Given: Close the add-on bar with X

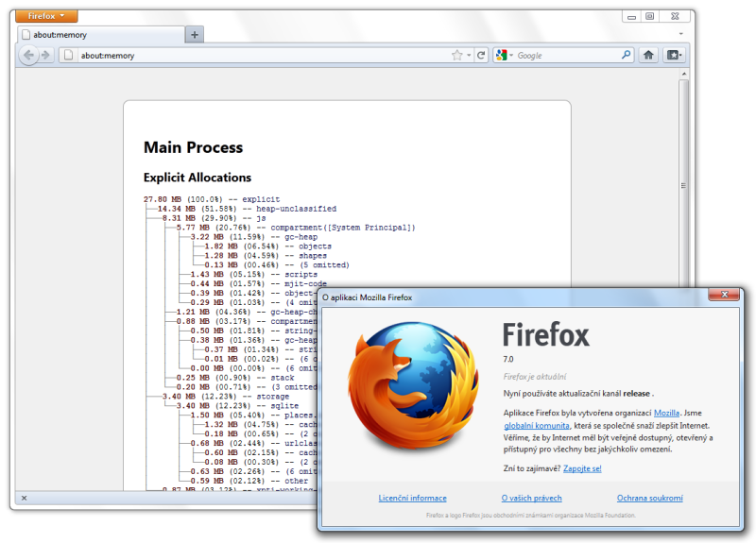Looking at the screenshot, I should pyautogui.click(x=25, y=498).
